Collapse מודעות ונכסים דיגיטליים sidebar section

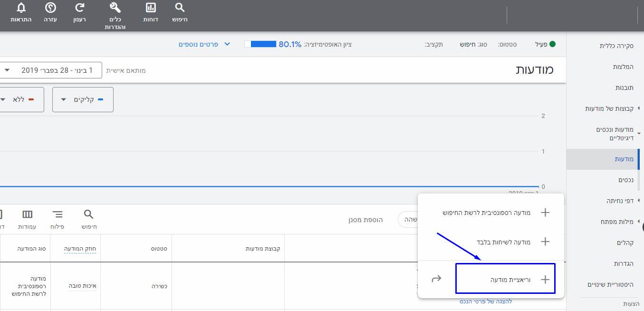tap(638, 134)
